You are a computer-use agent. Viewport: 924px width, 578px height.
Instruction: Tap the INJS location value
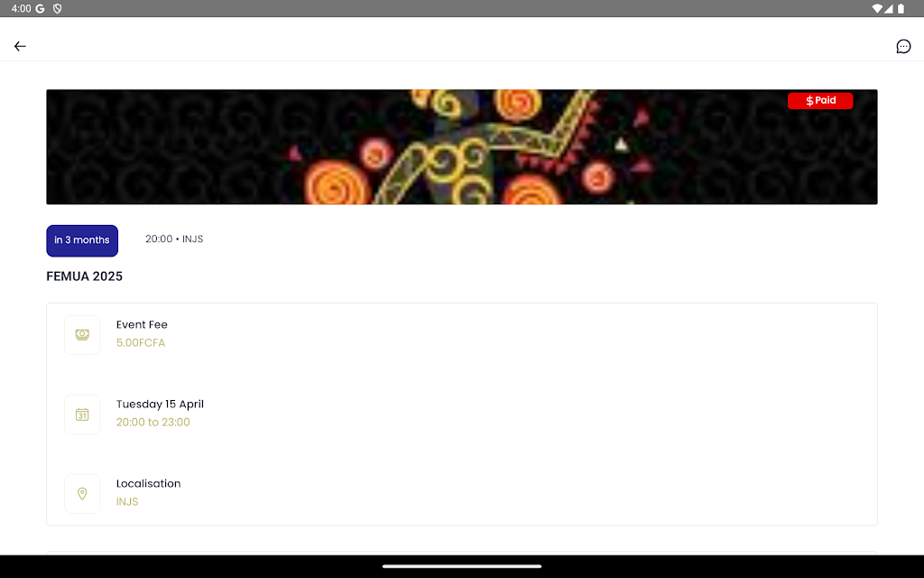tap(127, 502)
